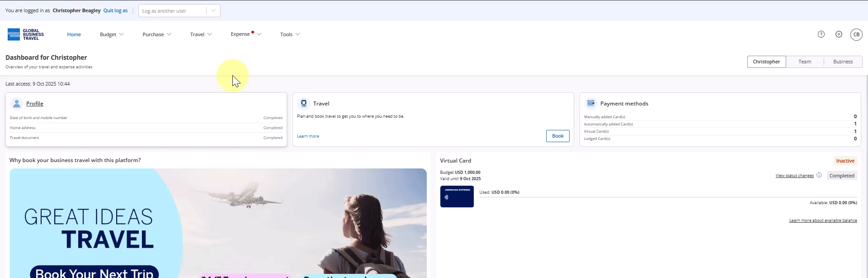
Task: Open the CB user avatar menu
Action: (x=856, y=34)
